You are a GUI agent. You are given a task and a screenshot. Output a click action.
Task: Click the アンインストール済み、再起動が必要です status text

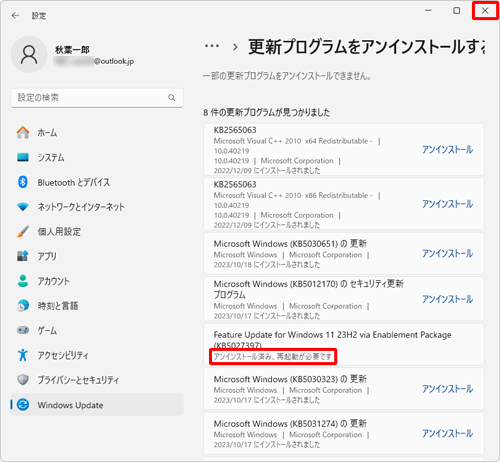(x=273, y=357)
